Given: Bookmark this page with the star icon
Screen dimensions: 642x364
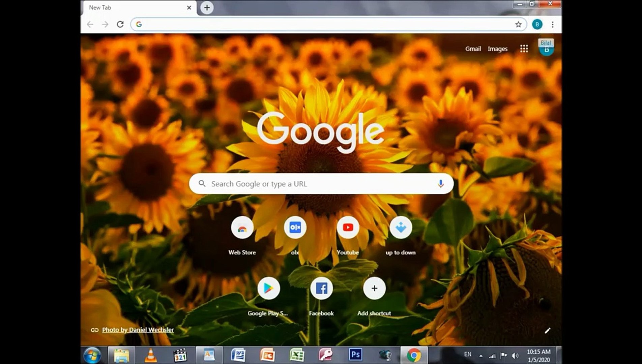Looking at the screenshot, I should point(518,24).
